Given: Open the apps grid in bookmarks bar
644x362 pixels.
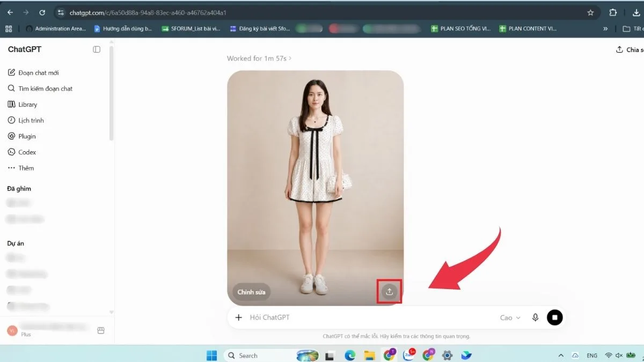Looking at the screenshot, I should [9, 29].
